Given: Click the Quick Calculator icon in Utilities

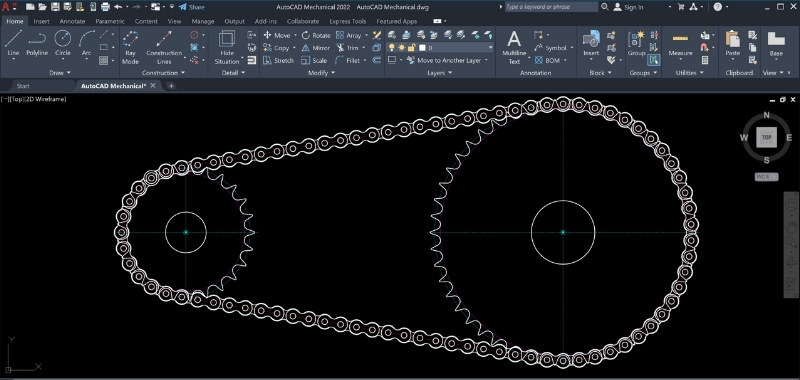Looking at the screenshot, I should tap(705, 60).
